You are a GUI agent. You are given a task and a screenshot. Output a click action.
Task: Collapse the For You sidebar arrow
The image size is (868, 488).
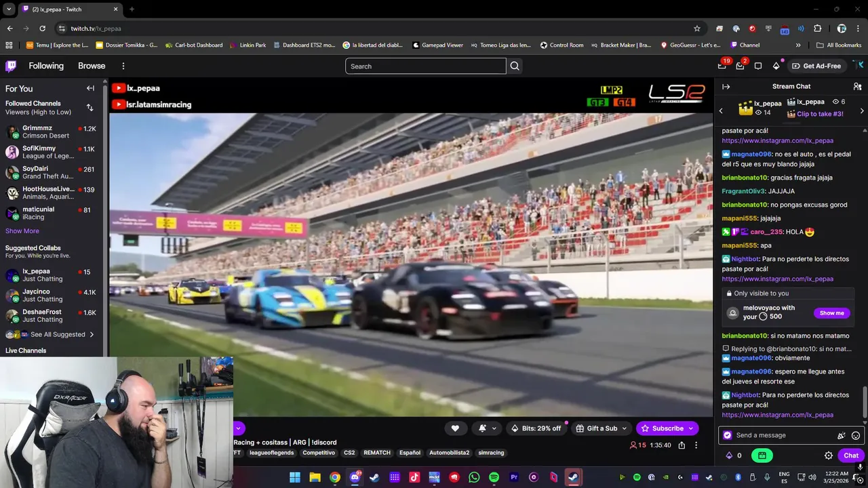click(x=90, y=88)
